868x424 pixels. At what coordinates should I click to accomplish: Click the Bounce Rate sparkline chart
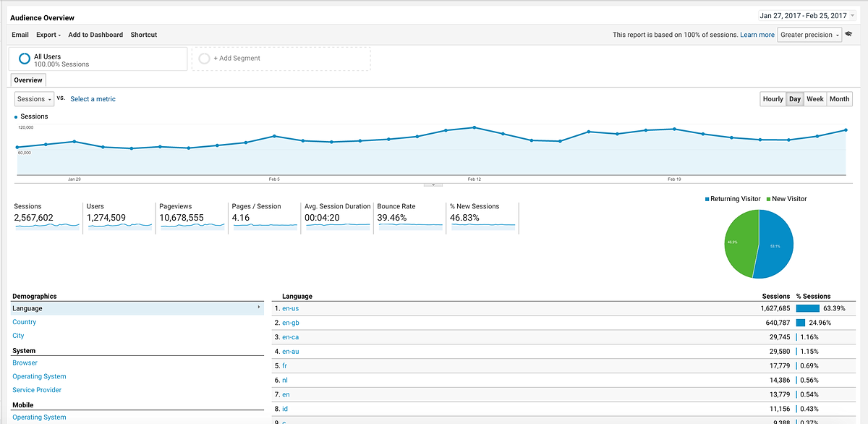[409, 226]
